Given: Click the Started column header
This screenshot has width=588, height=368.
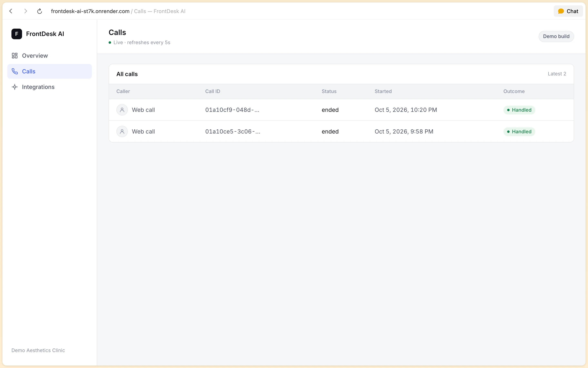Looking at the screenshot, I should pos(383,91).
